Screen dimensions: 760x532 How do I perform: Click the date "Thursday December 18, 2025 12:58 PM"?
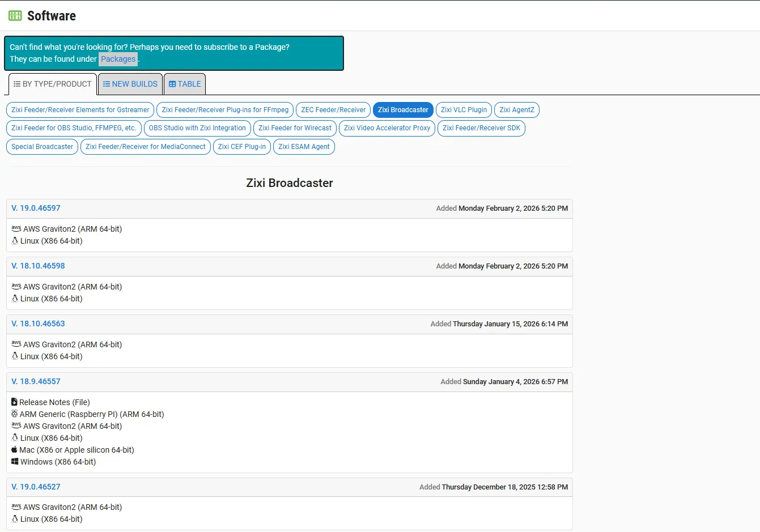point(504,487)
